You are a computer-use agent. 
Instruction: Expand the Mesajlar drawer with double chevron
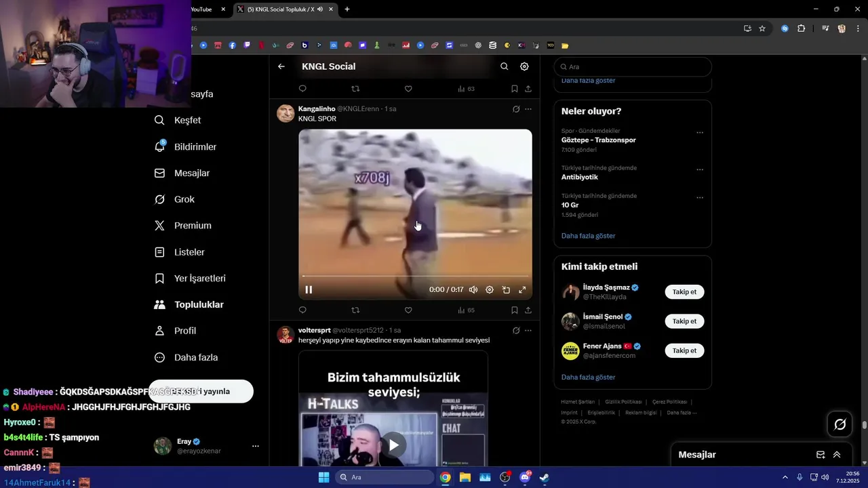pos(837,455)
